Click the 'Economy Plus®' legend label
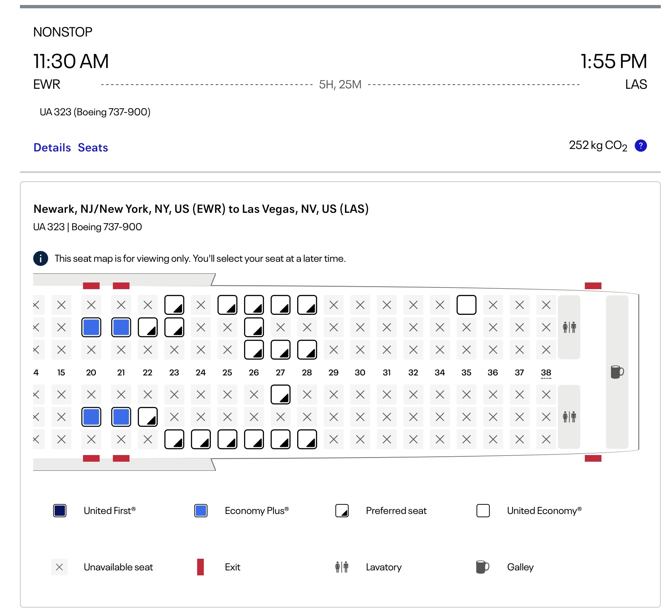This screenshot has width=672, height=616. pyautogui.click(x=257, y=511)
